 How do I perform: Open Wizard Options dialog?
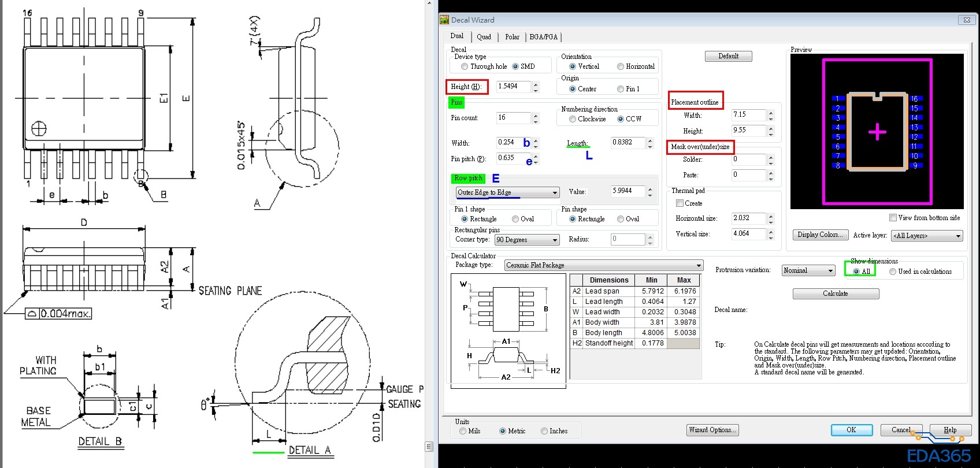tap(712, 430)
